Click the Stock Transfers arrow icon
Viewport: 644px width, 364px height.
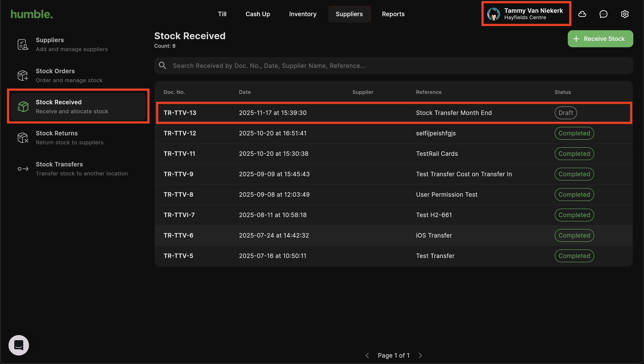23,169
